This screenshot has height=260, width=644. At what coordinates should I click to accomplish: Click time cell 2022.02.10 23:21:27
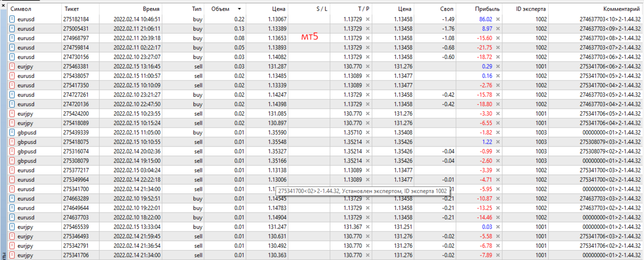tap(137, 94)
